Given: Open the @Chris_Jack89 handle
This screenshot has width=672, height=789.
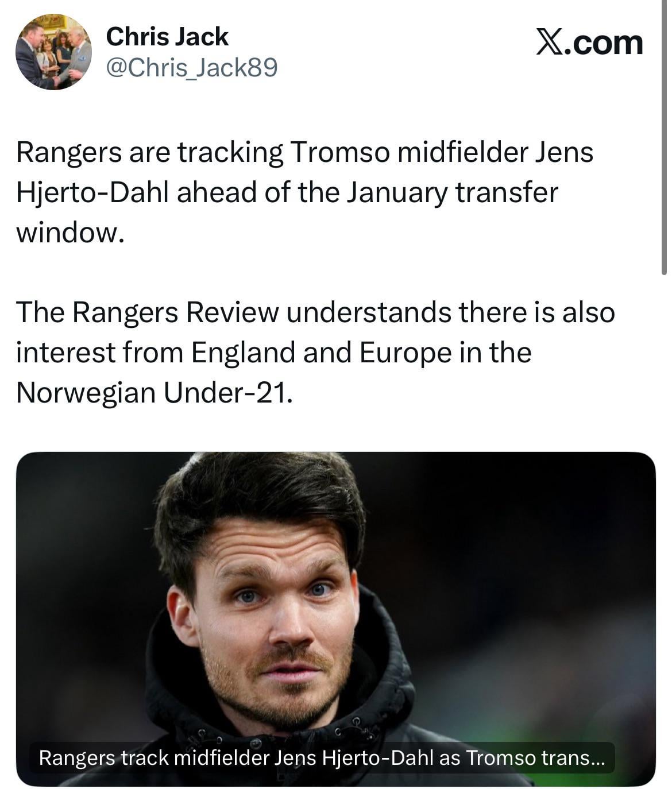Looking at the screenshot, I should 192,68.
